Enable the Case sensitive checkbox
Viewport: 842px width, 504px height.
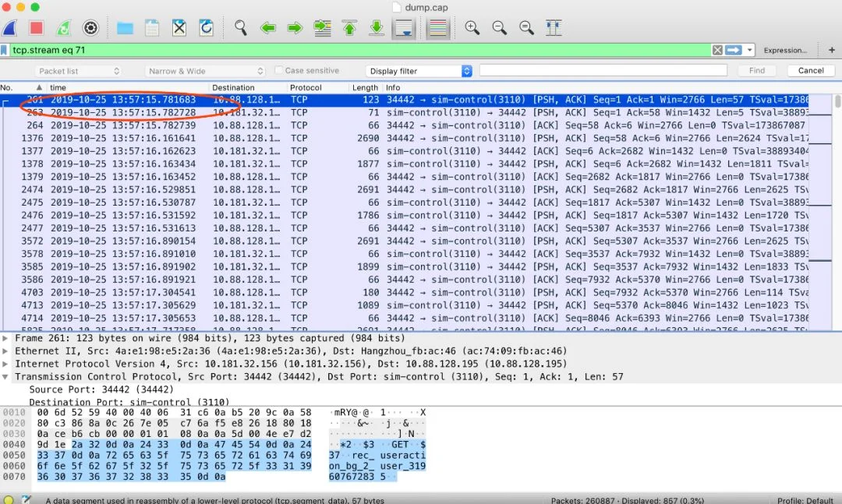point(278,70)
